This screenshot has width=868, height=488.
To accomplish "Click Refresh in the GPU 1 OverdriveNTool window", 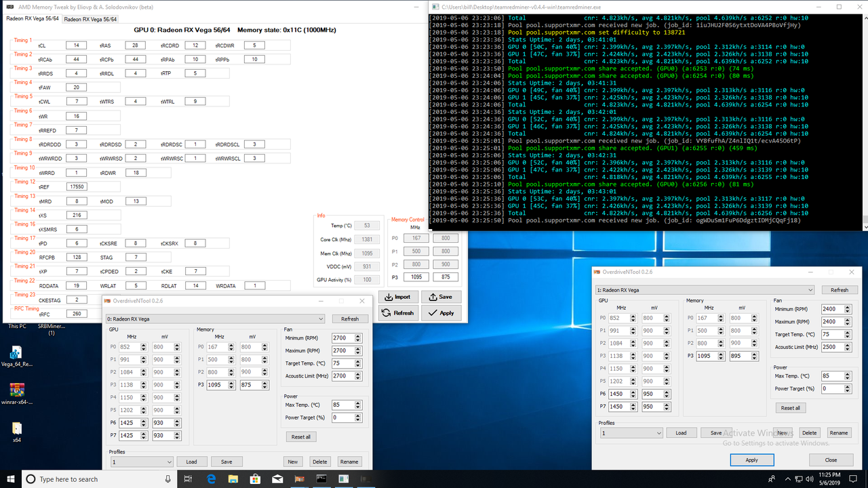I will tap(840, 289).
